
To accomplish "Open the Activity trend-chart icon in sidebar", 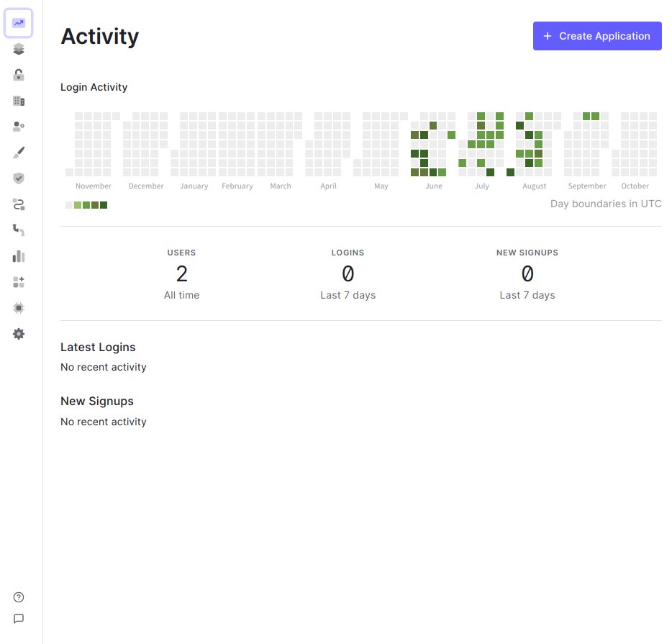I will 19,23.
